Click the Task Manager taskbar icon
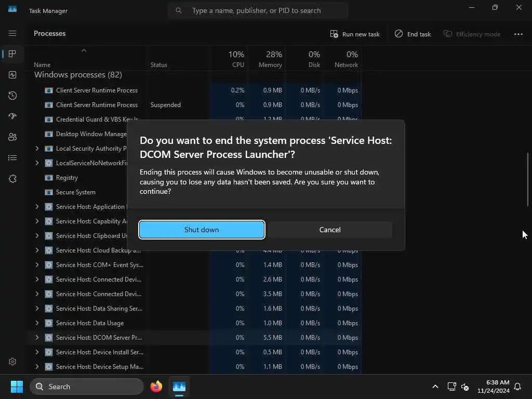The image size is (532, 399). (179, 387)
